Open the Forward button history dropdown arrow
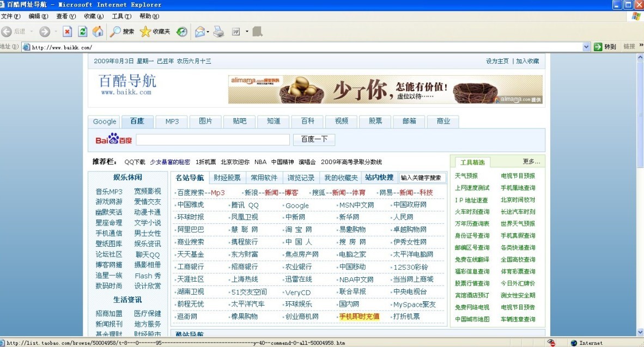 [x=56, y=32]
